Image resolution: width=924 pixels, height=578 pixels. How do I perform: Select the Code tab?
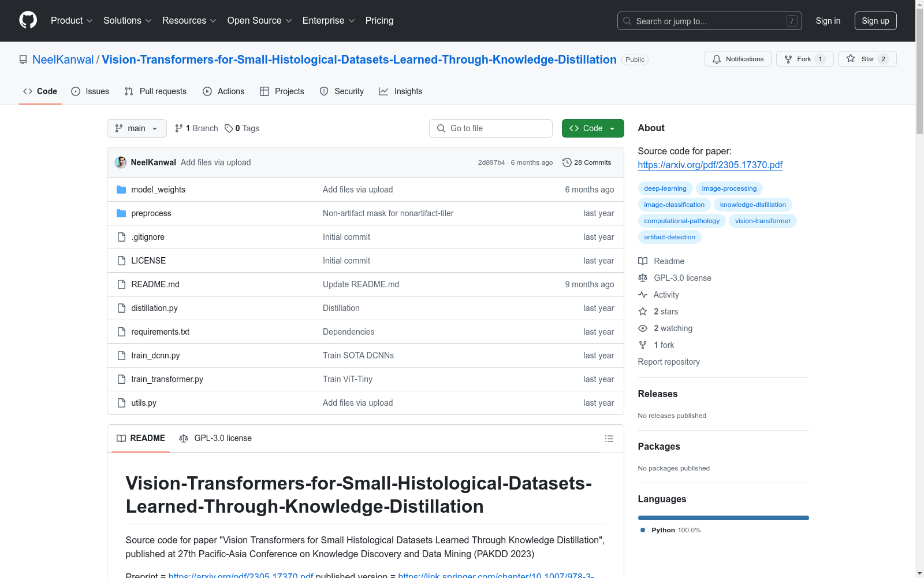point(40,91)
